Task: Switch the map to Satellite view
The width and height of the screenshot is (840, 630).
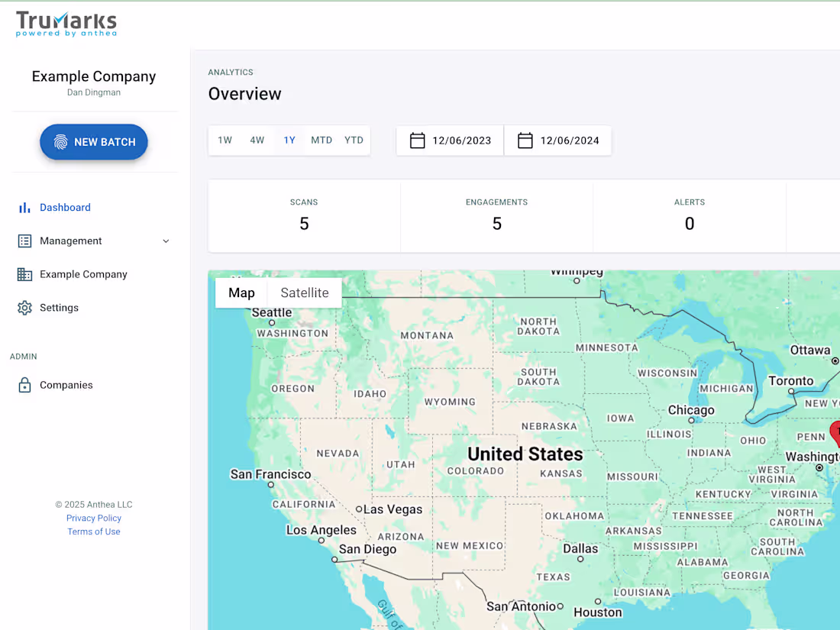Action: (304, 292)
